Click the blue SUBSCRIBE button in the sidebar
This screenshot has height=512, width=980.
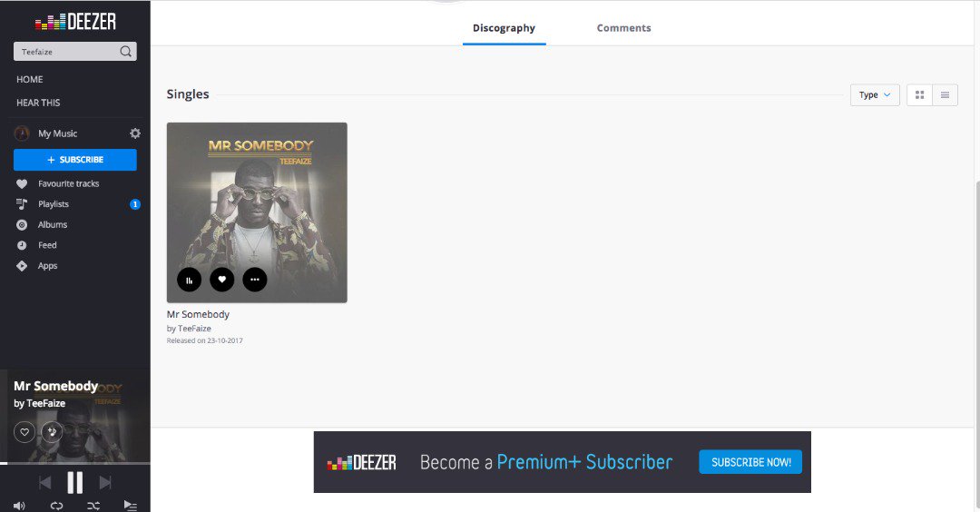(75, 160)
